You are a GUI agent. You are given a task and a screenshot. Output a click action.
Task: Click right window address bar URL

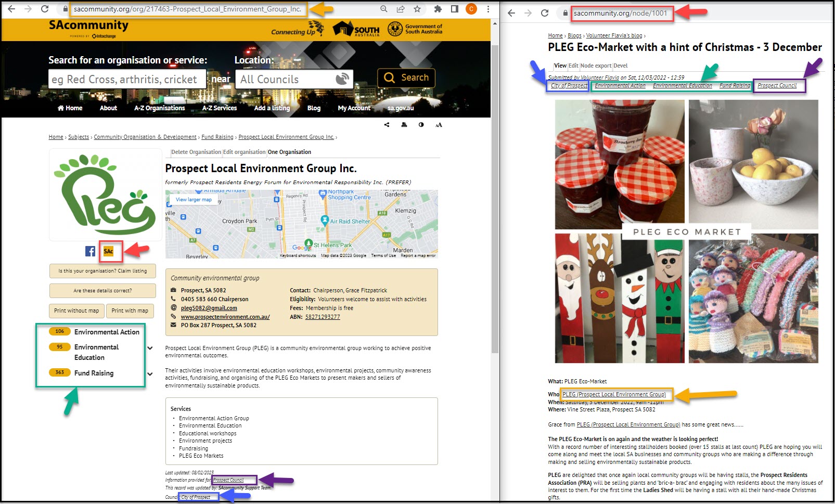point(620,13)
